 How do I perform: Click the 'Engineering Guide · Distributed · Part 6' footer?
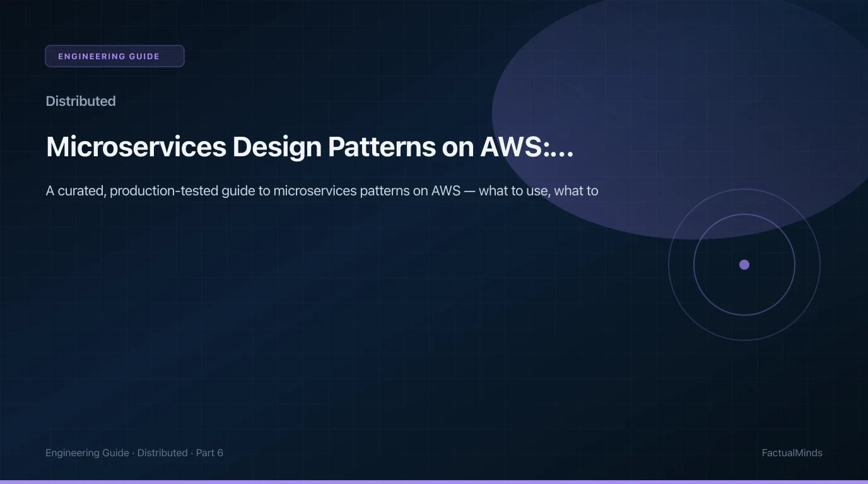click(134, 452)
